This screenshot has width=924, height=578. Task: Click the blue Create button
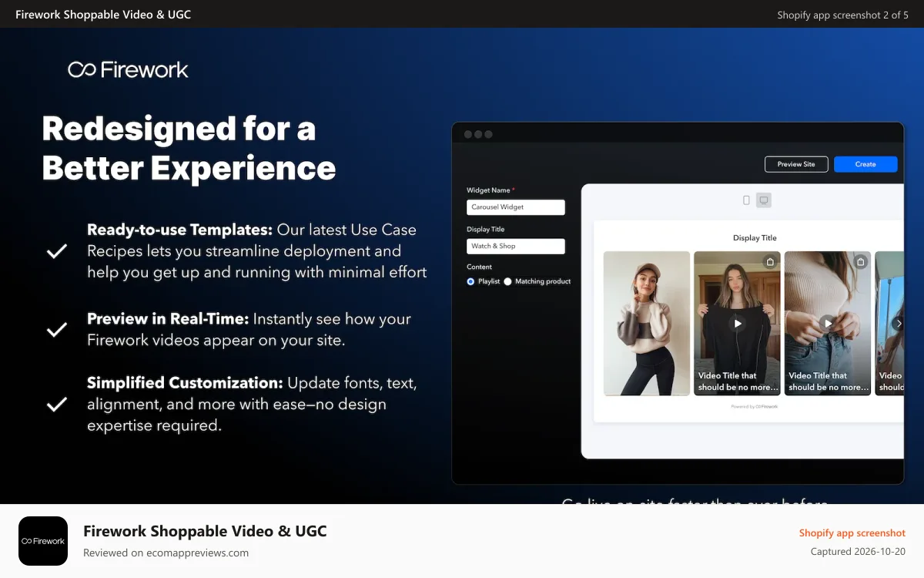pyautogui.click(x=865, y=164)
